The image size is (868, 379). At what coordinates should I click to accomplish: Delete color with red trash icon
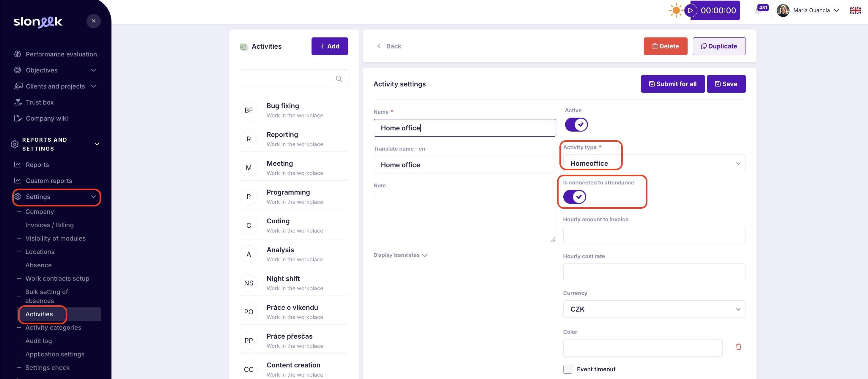point(738,347)
